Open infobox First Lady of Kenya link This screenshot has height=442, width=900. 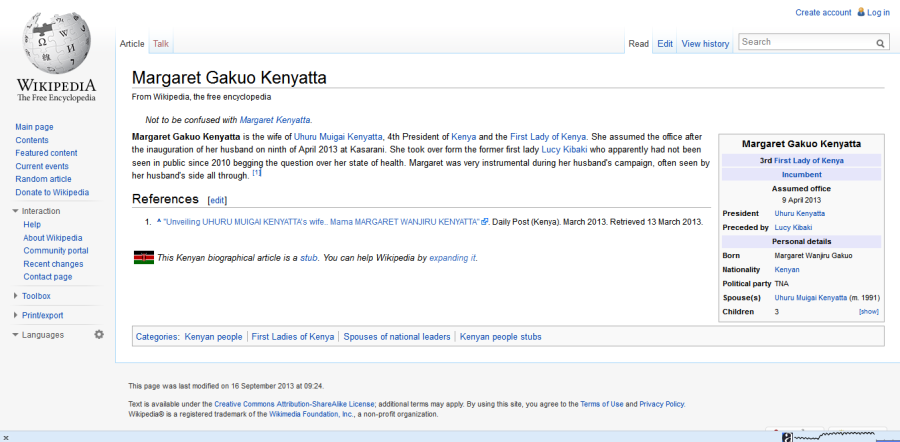[x=809, y=161]
